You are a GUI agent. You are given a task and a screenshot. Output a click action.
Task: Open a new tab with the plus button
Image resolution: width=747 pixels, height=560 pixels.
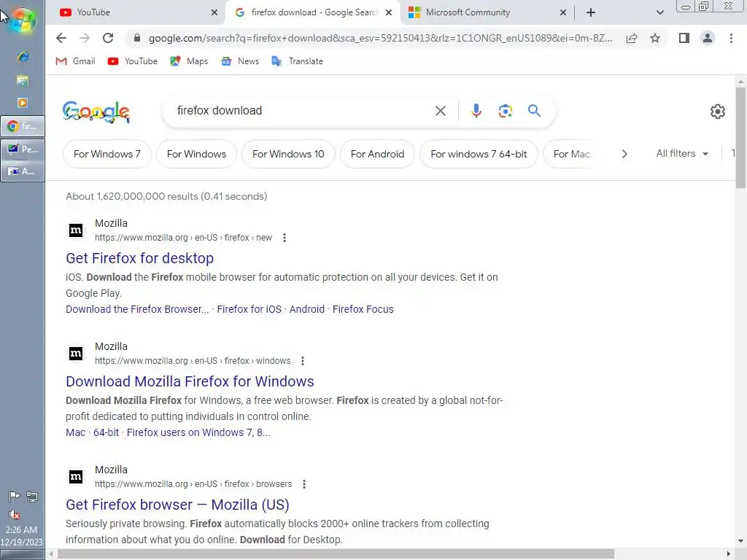(591, 12)
